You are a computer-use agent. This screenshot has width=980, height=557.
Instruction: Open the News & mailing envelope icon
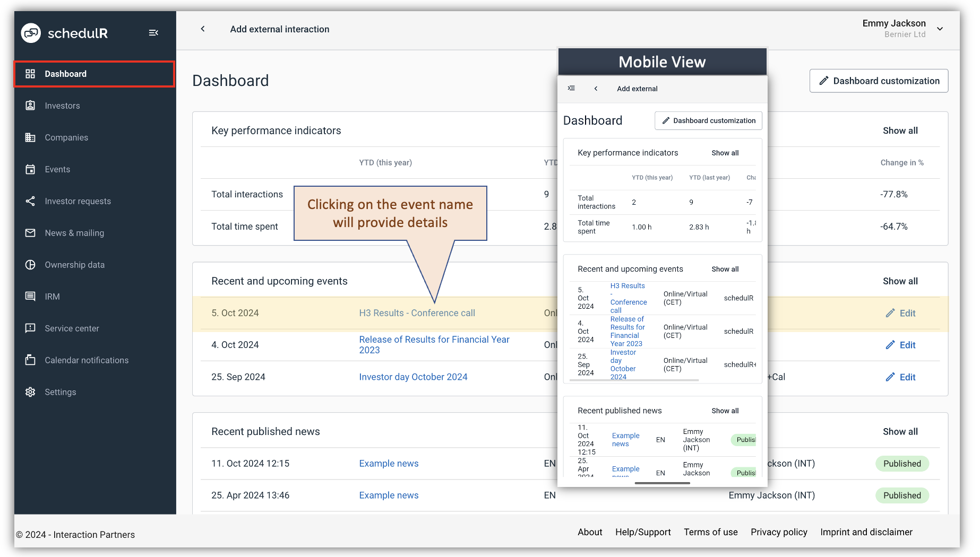pos(30,232)
